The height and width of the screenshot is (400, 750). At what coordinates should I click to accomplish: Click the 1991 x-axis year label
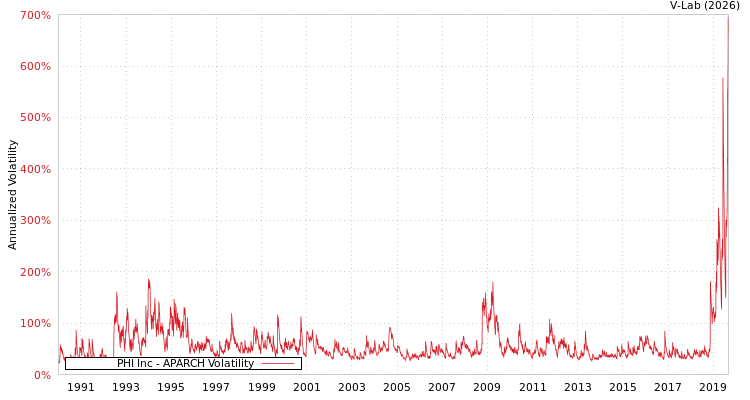pos(80,387)
